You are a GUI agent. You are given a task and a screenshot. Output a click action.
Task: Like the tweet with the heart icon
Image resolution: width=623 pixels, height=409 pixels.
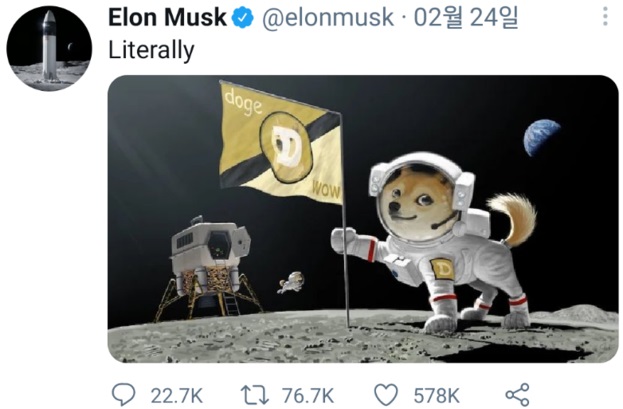tap(386, 395)
